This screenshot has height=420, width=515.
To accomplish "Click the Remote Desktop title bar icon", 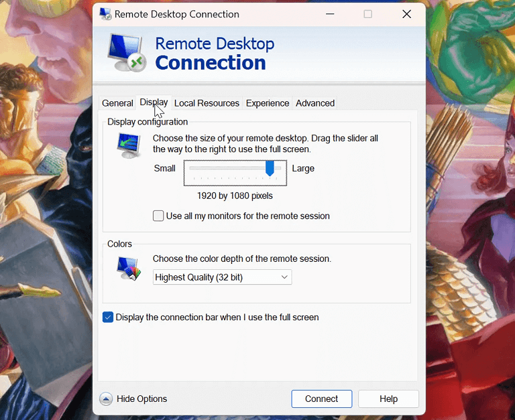I will pyautogui.click(x=105, y=14).
